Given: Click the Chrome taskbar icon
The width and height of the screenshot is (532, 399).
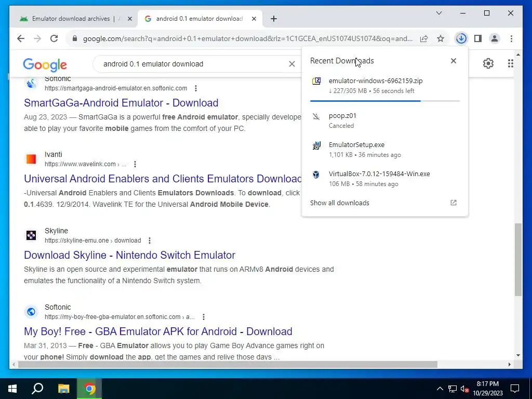Looking at the screenshot, I should 89,389.
